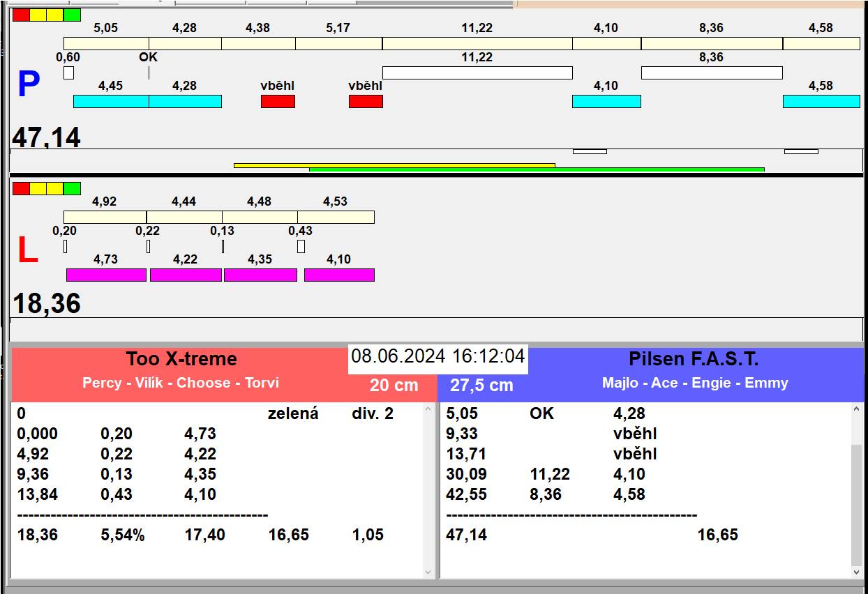Click the date field 08.06.2024 16:12:04
Image resolution: width=868 pixels, height=594 pixels.
(437, 357)
